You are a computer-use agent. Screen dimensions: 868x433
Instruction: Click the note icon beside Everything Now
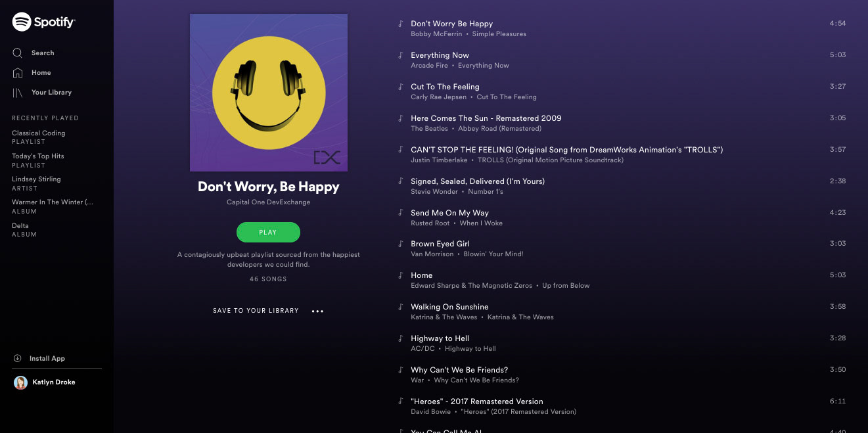point(400,55)
